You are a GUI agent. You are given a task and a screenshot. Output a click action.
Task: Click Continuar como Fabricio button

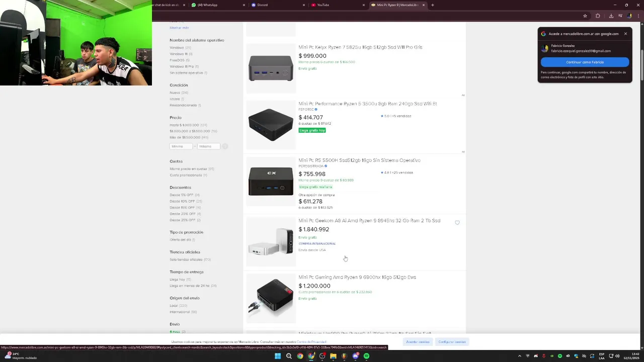click(585, 62)
